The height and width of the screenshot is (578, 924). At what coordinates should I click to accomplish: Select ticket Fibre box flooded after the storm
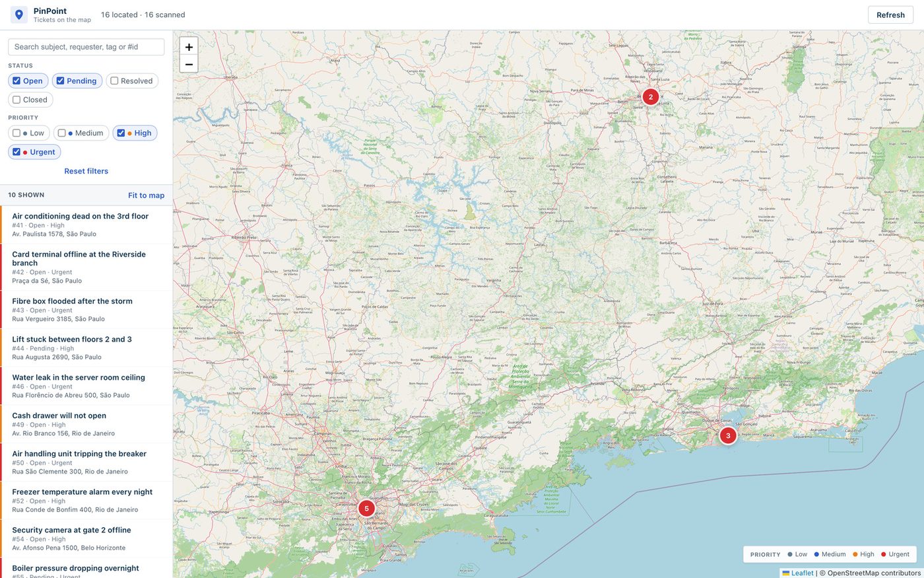(86, 310)
